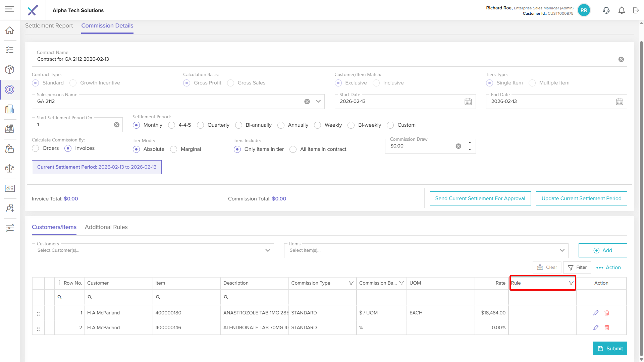The width and height of the screenshot is (644, 362).
Task: Open the Start Date calendar picker
Action: (x=468, y=102)
